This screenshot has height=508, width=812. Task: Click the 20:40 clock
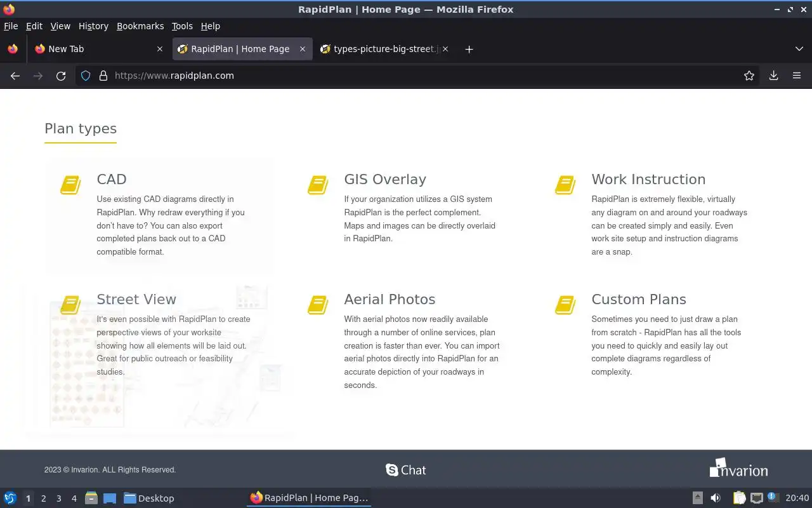(797, 498)
